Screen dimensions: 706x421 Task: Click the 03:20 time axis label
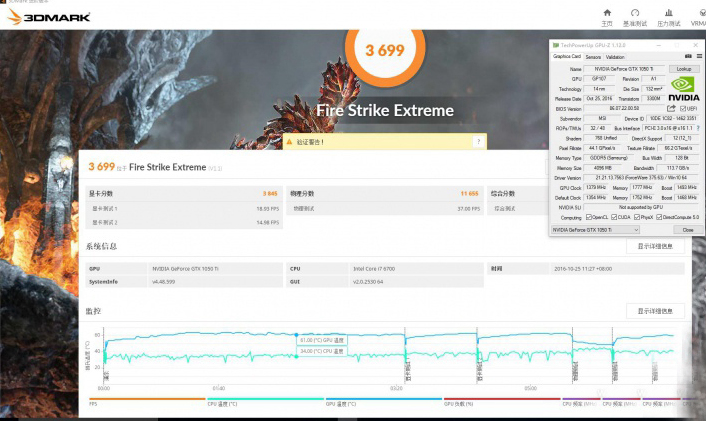(x=396, y=388)
